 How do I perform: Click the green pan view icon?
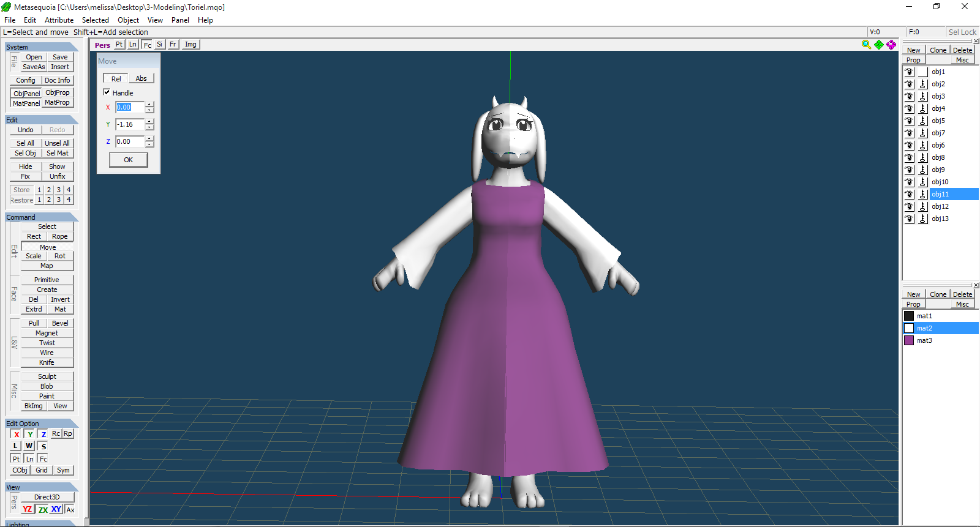[879, 45]
